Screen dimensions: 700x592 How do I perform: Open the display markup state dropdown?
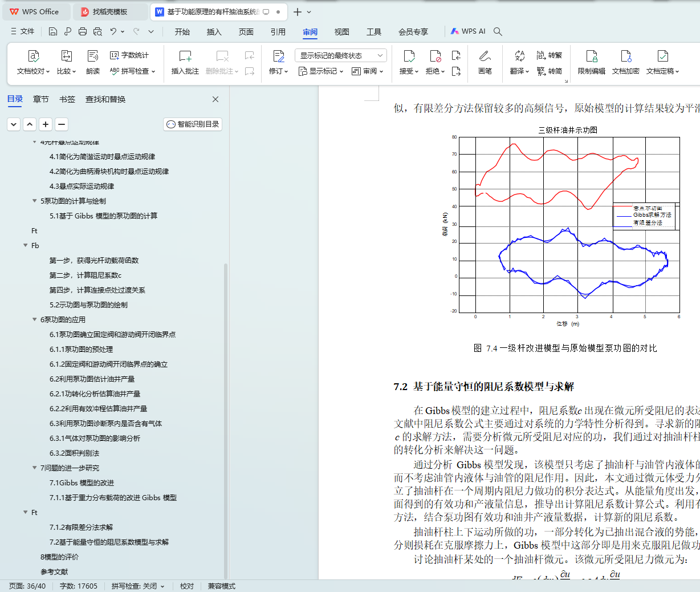coord(341,55)
